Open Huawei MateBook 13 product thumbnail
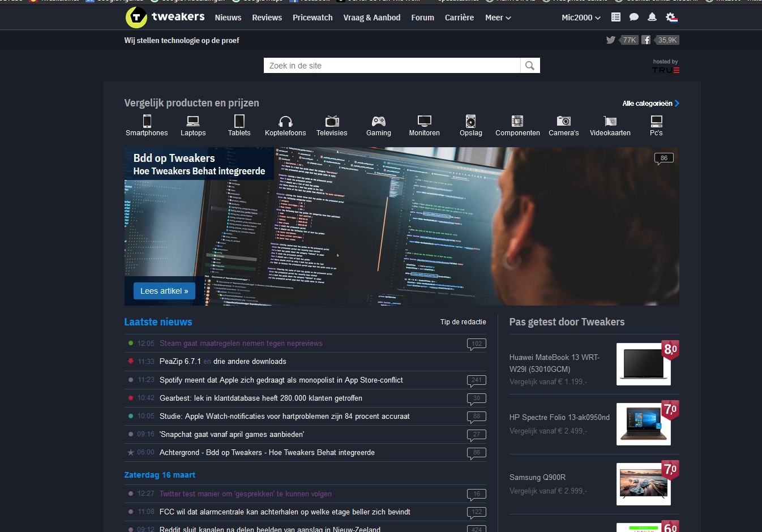The image size is (762, 532). (x=644, y=364)
